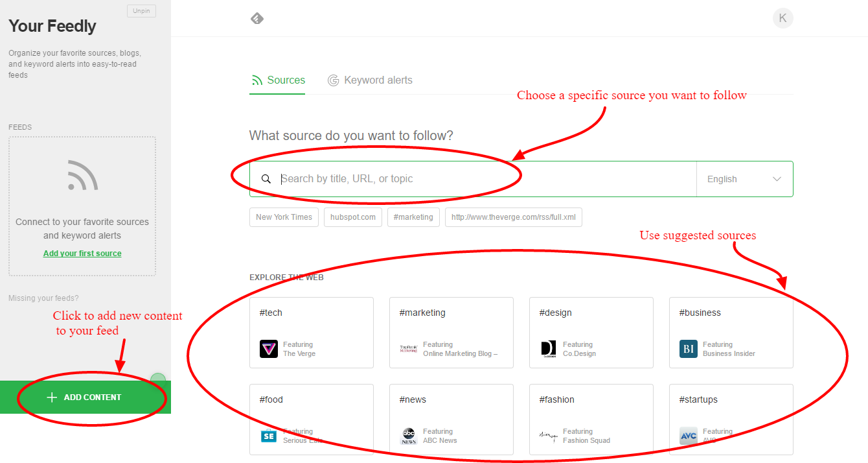Click the Your Feedly heading

tap(52, 27)
